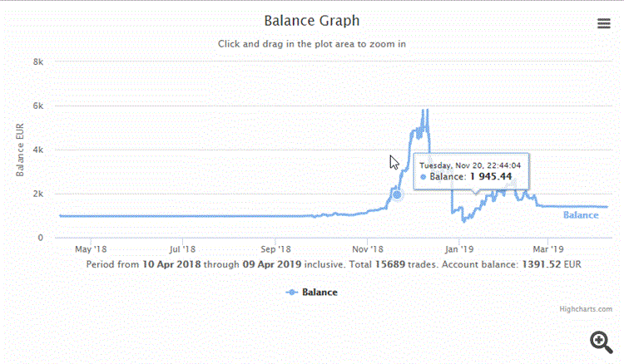Open the chart context hamburger menu

tap(604, 23)
